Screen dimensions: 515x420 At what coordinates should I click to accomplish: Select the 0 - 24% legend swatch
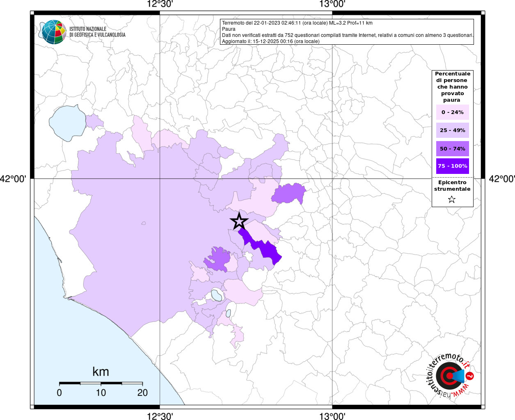(x=452, y=112)
